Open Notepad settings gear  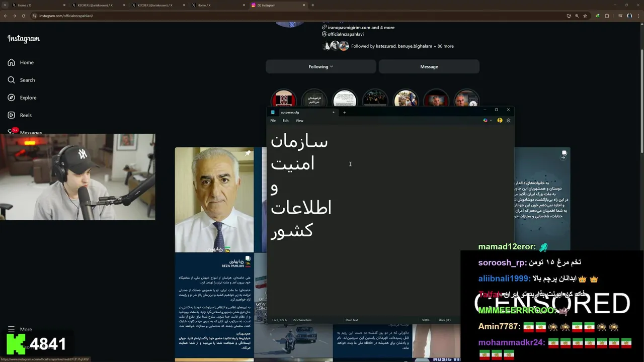click(508, 121)
